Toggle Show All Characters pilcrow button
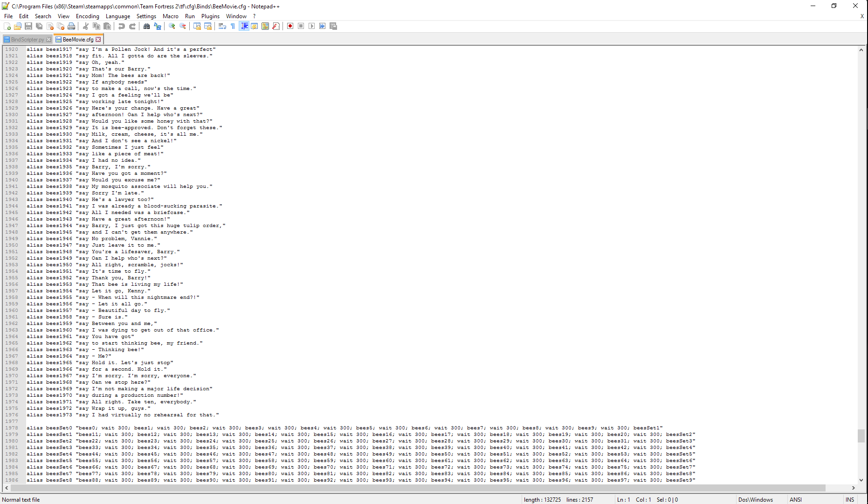Image resolution: width=868 pixels, height=504 pixels. (x=233, y=26)
